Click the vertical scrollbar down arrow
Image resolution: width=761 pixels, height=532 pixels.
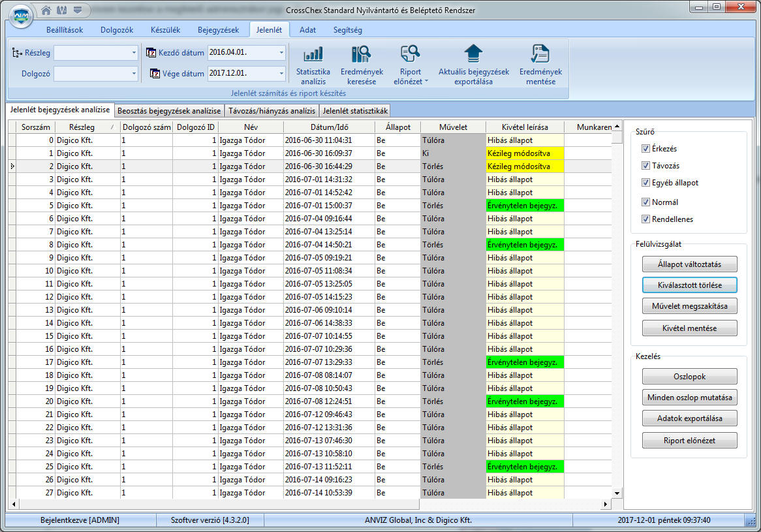coord(617,493)
